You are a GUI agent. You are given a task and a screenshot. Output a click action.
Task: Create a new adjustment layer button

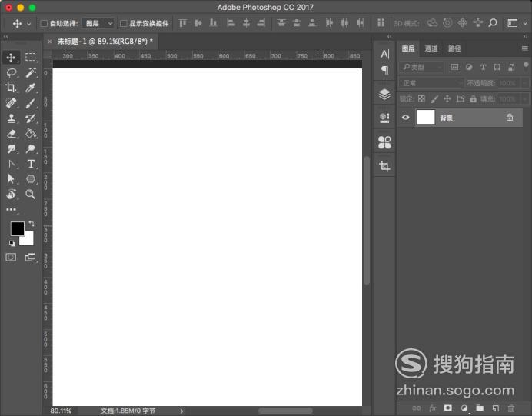pos(464,408)
